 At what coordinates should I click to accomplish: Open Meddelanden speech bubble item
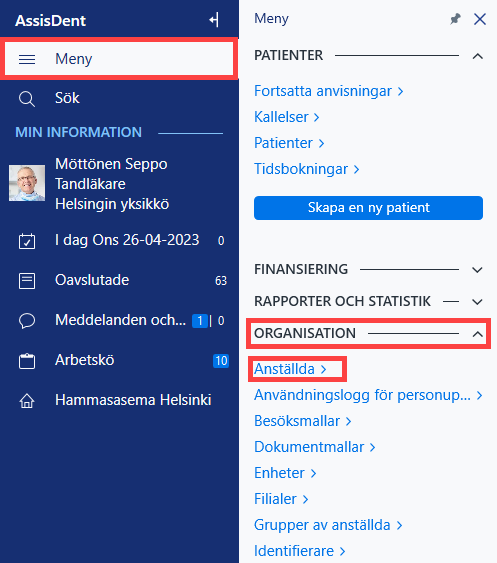(119, 320)
